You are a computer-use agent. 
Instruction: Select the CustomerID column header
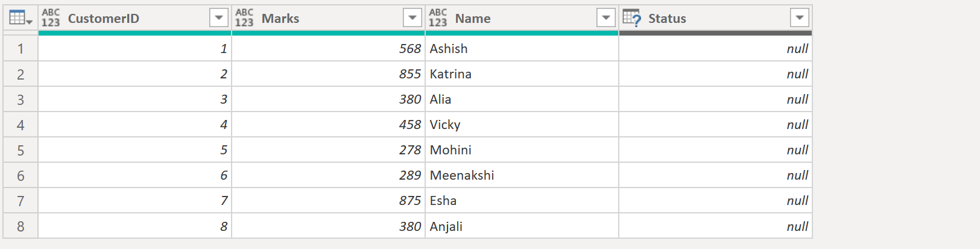(104, 19)
